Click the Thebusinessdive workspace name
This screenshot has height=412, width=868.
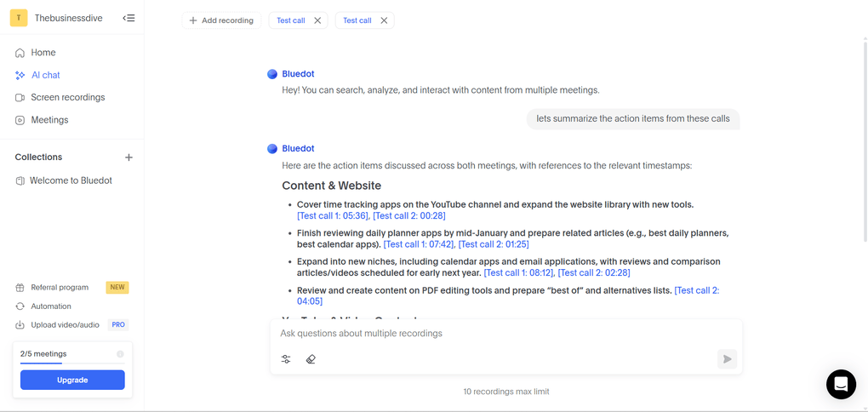[69, 18]
